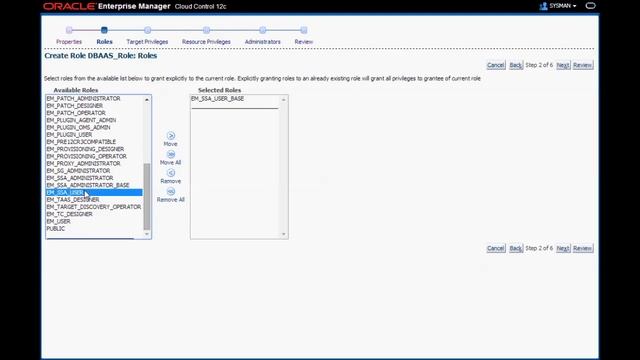Click Available Roles scrollbar thumb
The width and height of the screenshot is (640, 360).
[147, 197]
